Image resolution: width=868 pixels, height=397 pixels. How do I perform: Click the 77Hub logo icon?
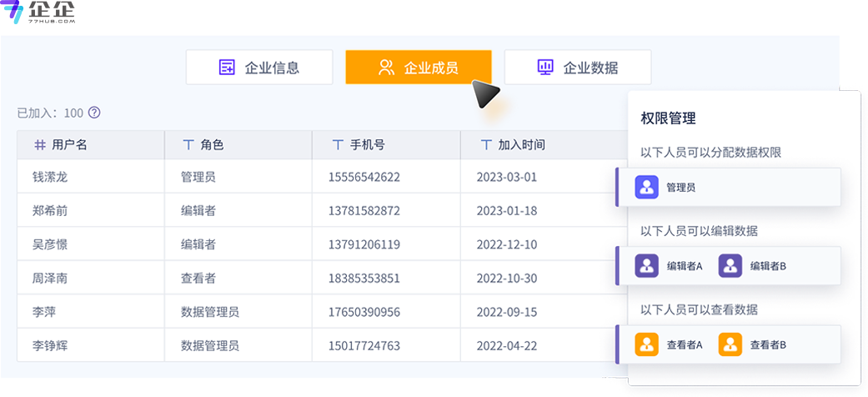13,13
